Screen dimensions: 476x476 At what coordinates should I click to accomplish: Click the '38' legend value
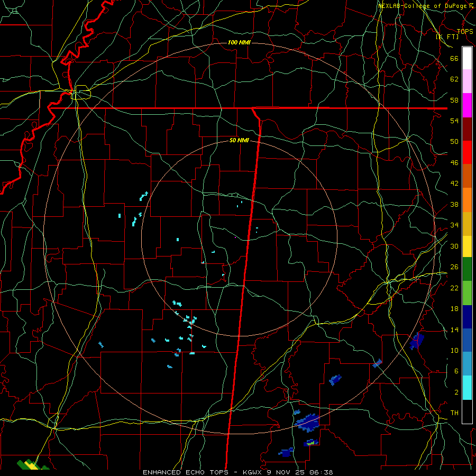pyautogui.click(x=454, y=204)
